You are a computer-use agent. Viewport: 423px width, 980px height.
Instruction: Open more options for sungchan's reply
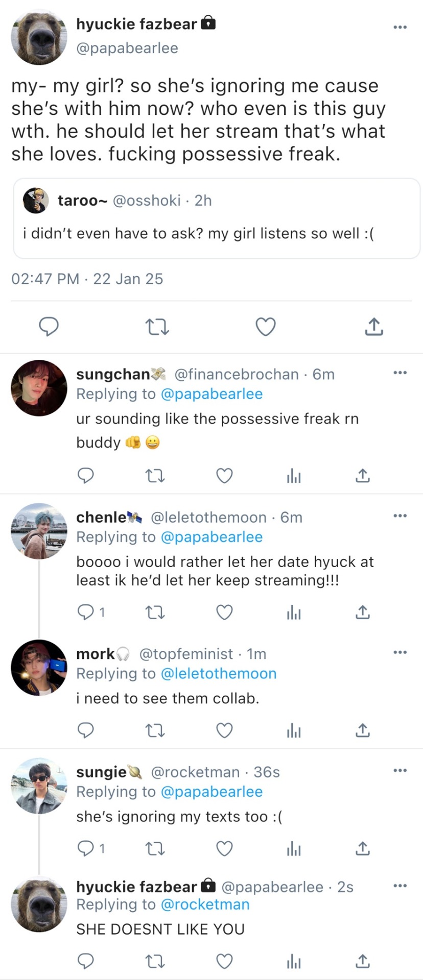point(400,373)
